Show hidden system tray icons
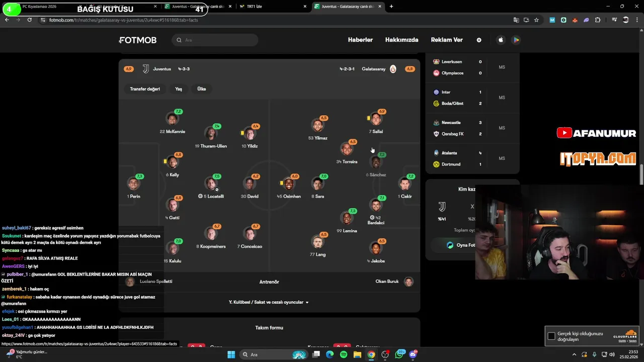The image size is (644, 362). click(x=574, y=354)
